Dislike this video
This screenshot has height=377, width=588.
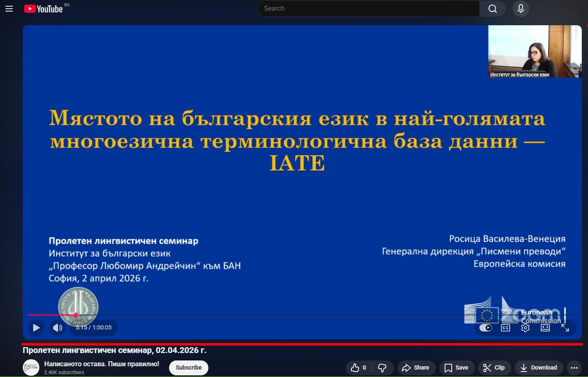coord(382,367)
